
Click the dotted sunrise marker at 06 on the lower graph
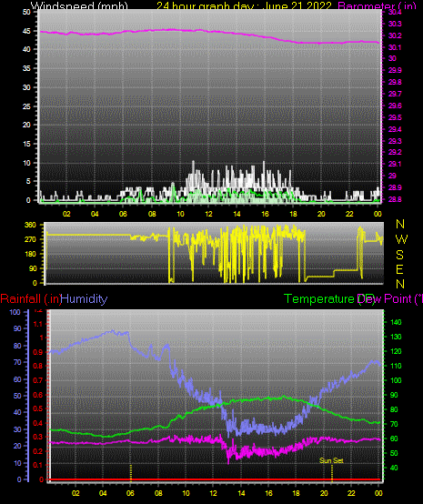click(131, 473)
